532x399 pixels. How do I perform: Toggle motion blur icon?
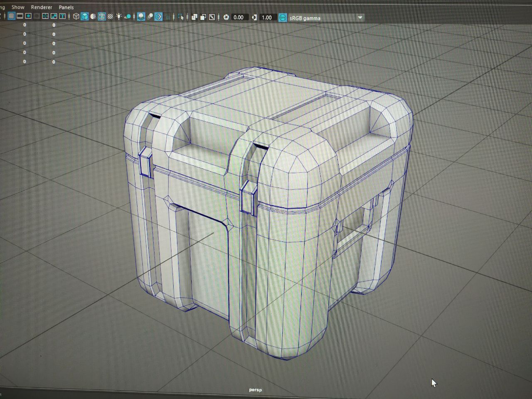[x=150, y=17]
